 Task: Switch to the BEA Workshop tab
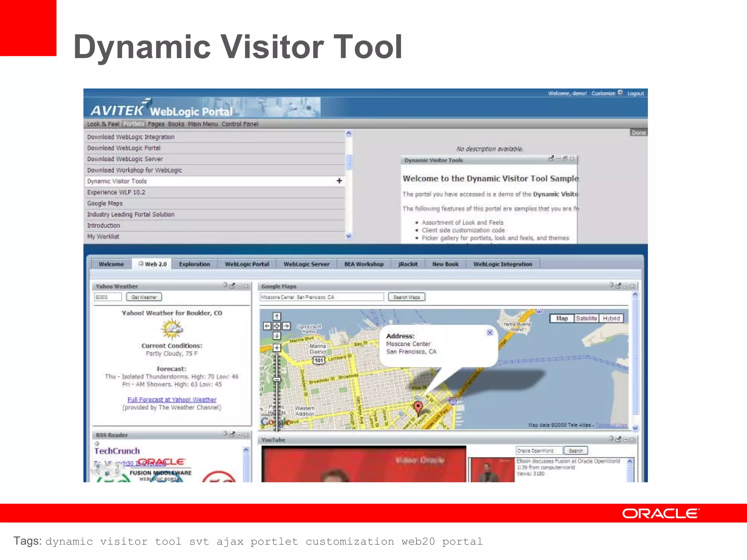point(364,264)
